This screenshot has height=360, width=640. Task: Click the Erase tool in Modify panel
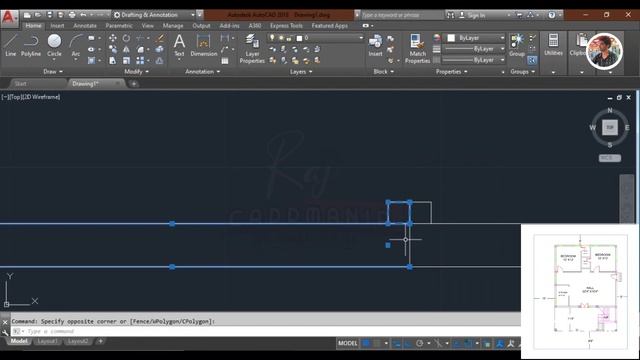coord(160,38)
